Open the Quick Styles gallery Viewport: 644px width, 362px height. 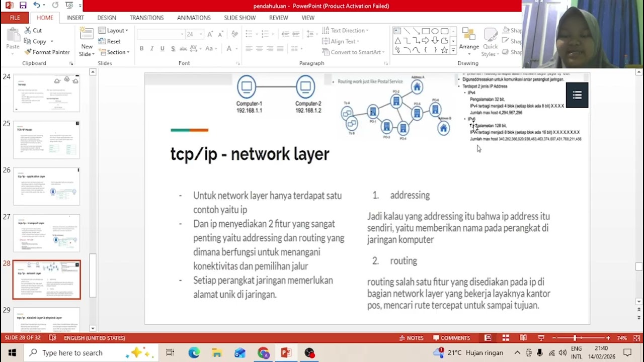coord(490,41)
